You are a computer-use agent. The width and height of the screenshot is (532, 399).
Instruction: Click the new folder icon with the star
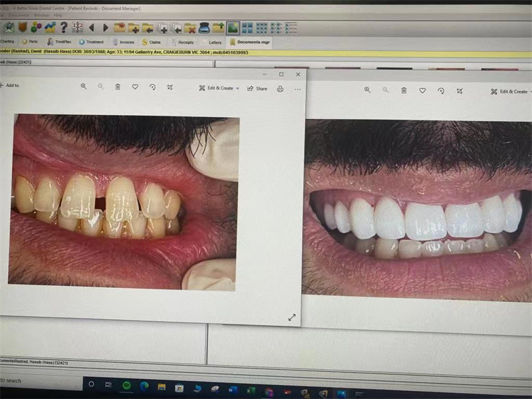tap(120, 28)
